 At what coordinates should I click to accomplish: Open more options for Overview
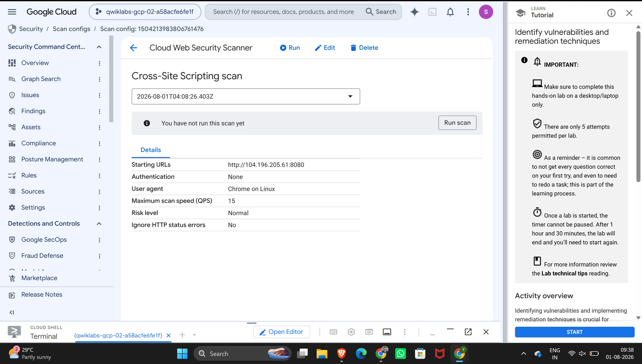tap(100, 63)
